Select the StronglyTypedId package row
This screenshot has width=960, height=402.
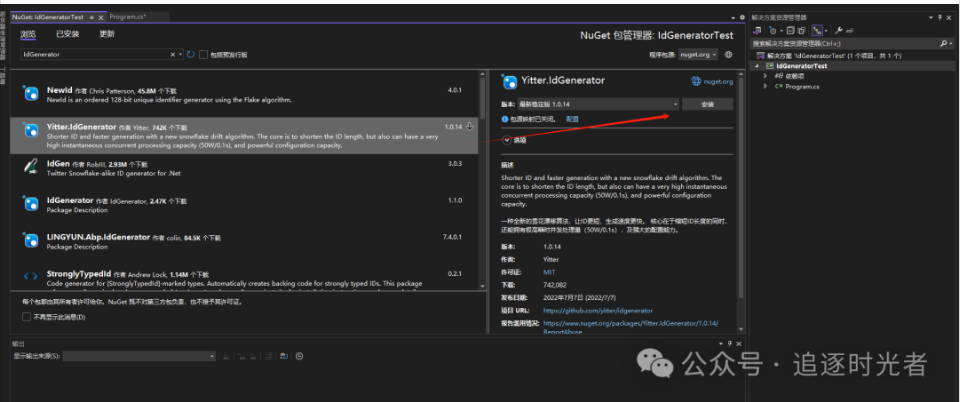244,277
